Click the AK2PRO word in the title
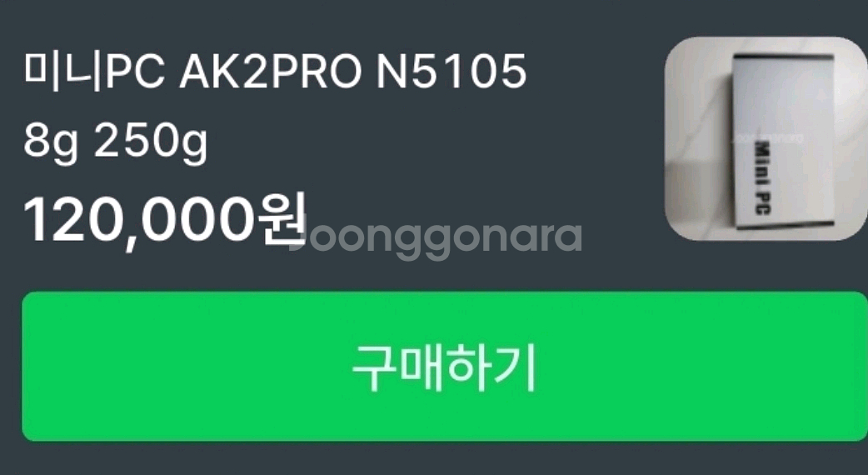This screenshot has height=475, width=868. (270, 72)
